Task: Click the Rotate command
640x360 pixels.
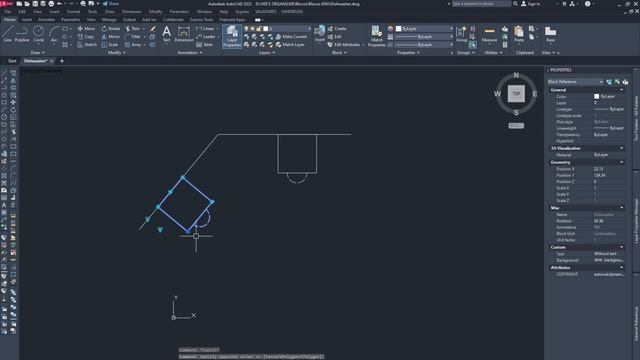Action: point(111,29)
